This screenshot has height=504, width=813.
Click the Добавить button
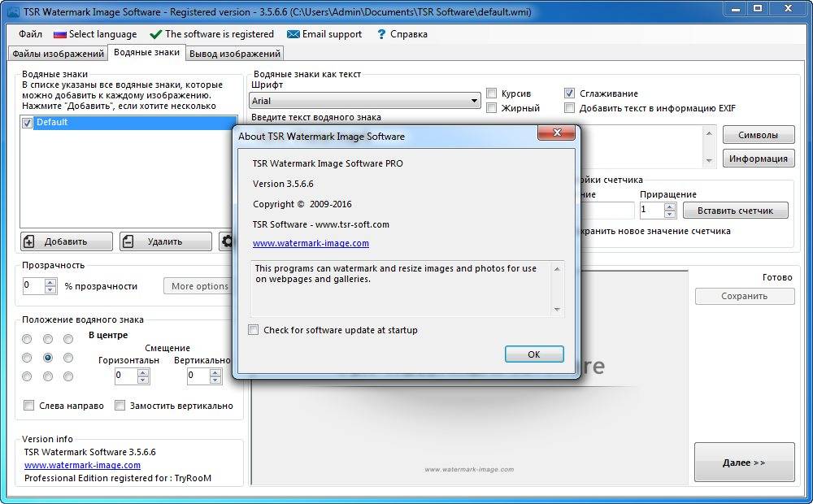point(67,241)
